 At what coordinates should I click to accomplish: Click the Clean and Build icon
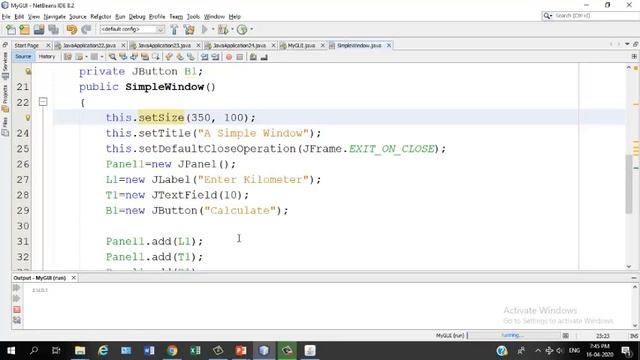(x=189, y=29)
